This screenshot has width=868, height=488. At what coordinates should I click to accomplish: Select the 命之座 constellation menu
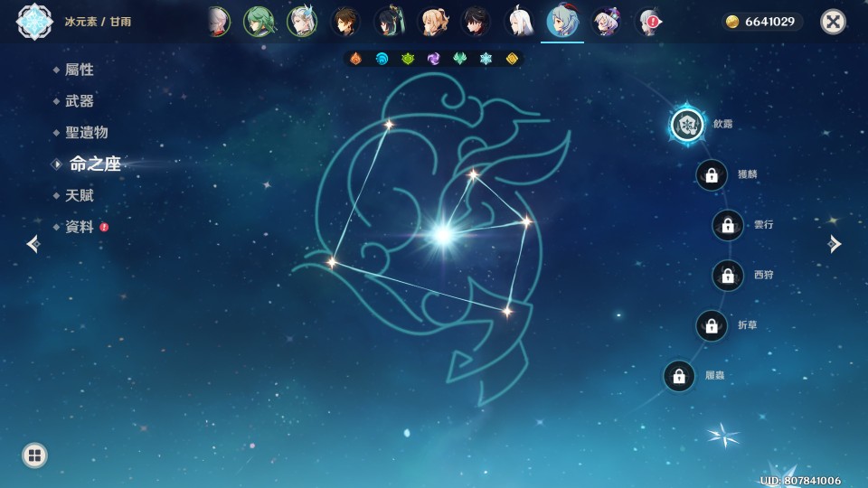point(95,164)
